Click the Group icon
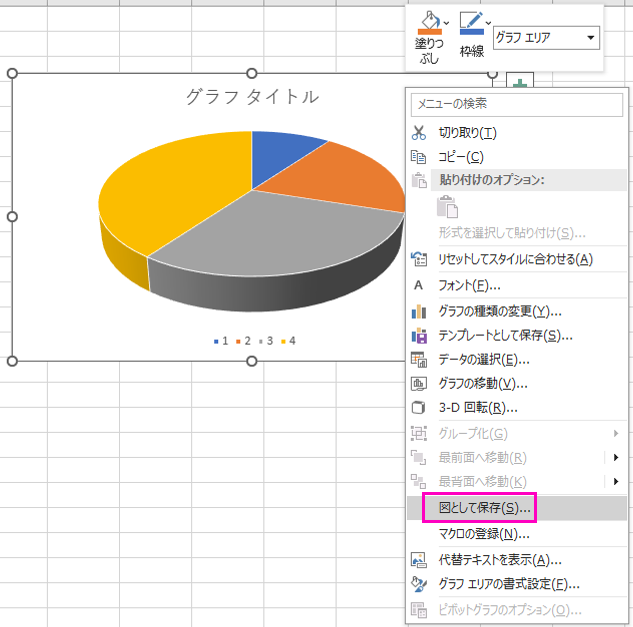Screen dimensions: 633x627 [419, 434]
